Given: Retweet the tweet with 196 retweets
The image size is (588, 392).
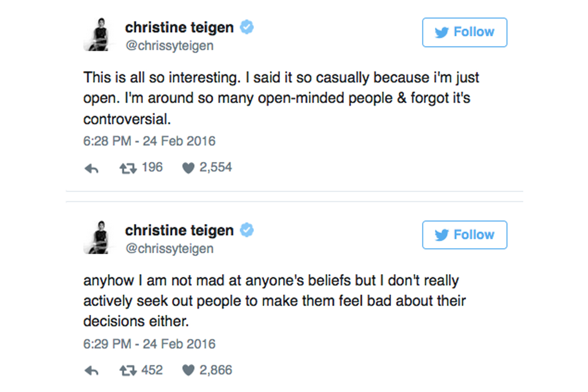Looking at the screenshot, I should pyautogui.click(x=128, y=169).
